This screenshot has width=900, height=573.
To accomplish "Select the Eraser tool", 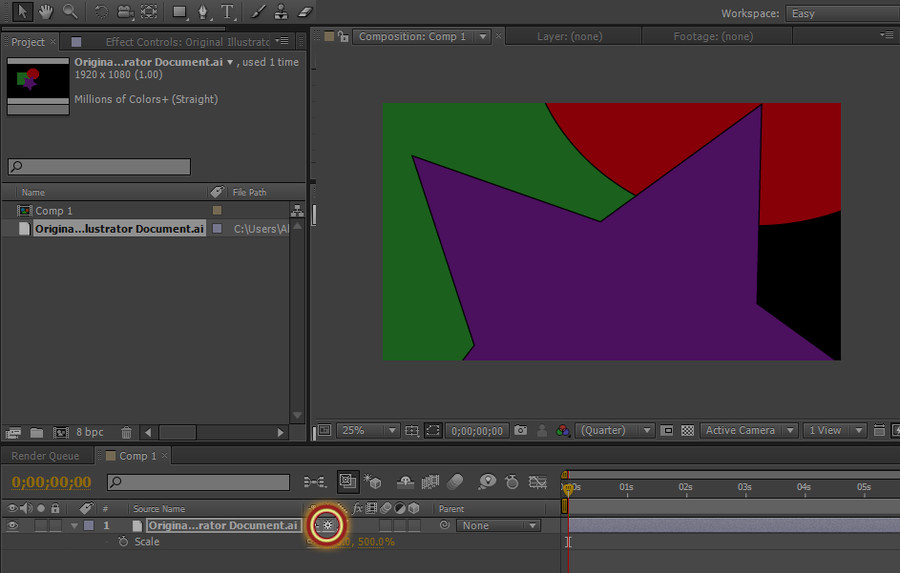I will (305, 12).
